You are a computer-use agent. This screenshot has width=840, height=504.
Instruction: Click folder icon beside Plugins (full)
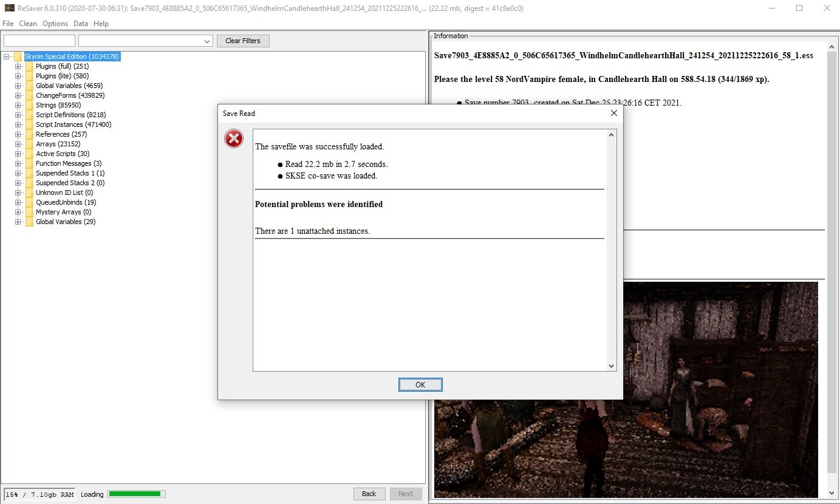click(x=29, y=66)
